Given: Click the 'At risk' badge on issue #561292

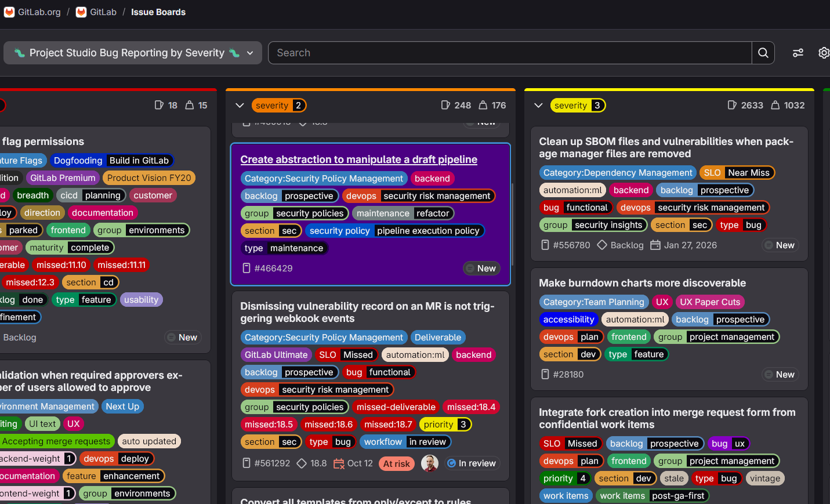Looking at the screenshot, I should pyautogui.click(x=397, y=463).
